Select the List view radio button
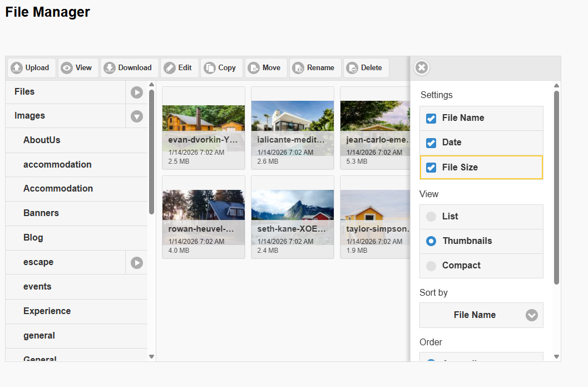 pos(431,217)
